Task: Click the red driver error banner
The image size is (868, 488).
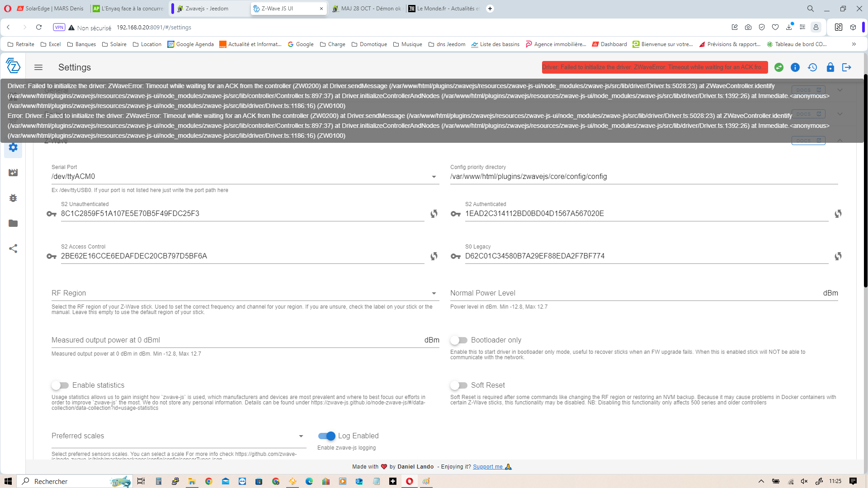Action: (x=655, y=67)
